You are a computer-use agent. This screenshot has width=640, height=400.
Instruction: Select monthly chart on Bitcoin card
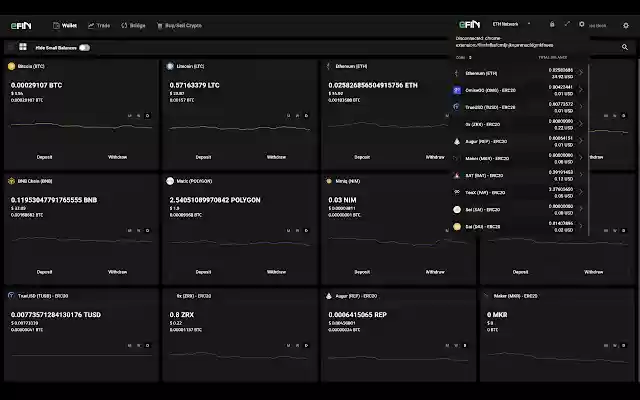pos(130,116)
